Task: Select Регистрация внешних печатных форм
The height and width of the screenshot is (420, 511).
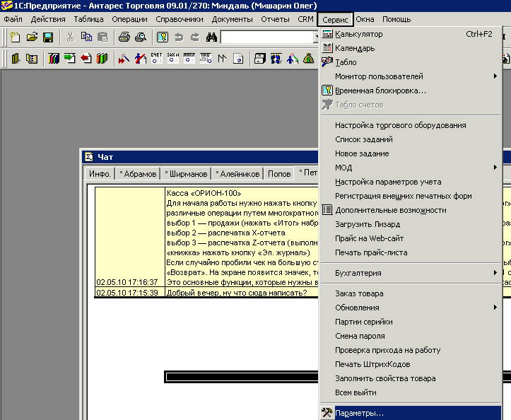Action: (x=411, y=196)
